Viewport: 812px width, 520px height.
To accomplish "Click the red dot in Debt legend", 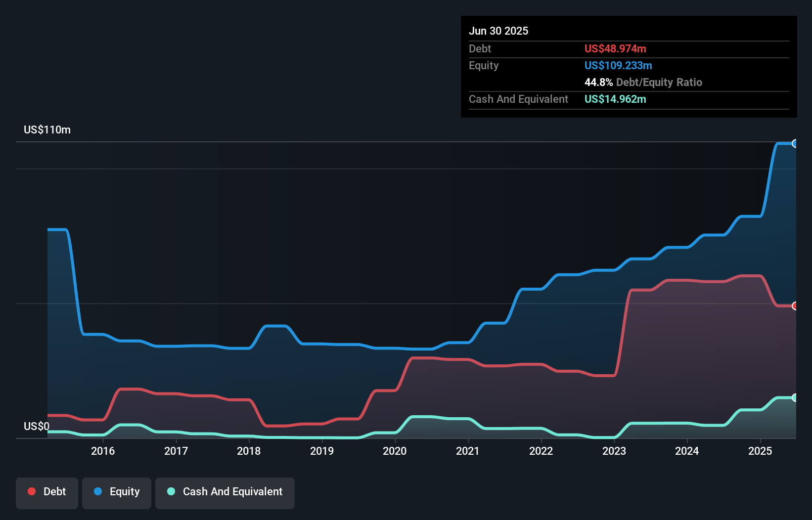I will 32,491.
